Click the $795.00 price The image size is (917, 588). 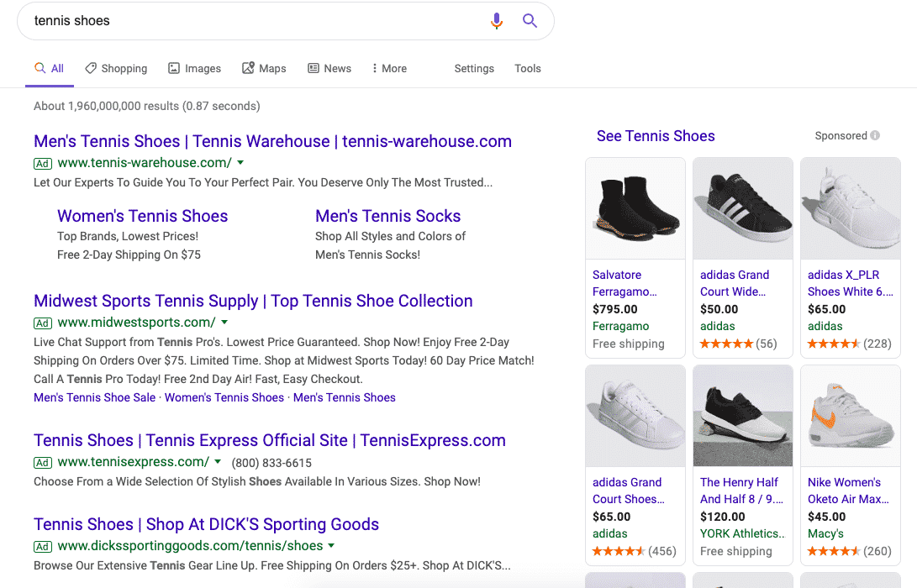click(614, 309)
